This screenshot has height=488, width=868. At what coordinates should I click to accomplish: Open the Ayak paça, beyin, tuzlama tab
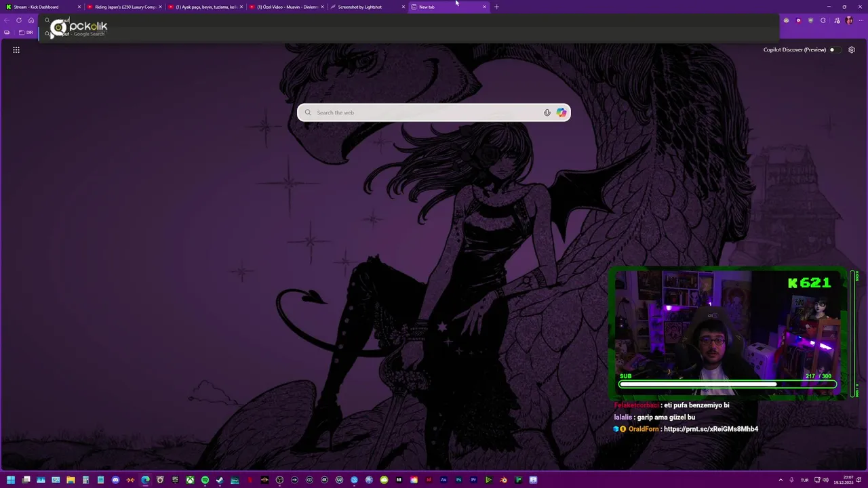[205, 7]
